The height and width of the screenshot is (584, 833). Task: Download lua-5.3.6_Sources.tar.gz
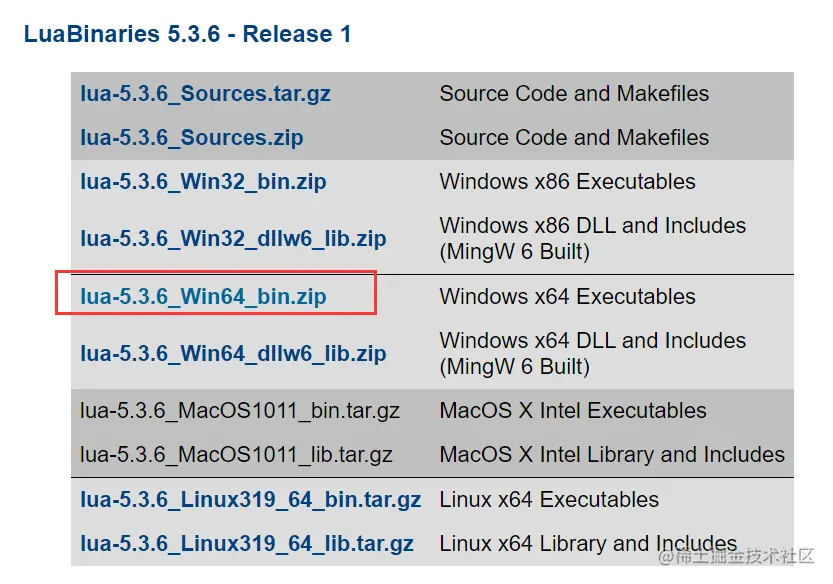click(x=205, y=94)
